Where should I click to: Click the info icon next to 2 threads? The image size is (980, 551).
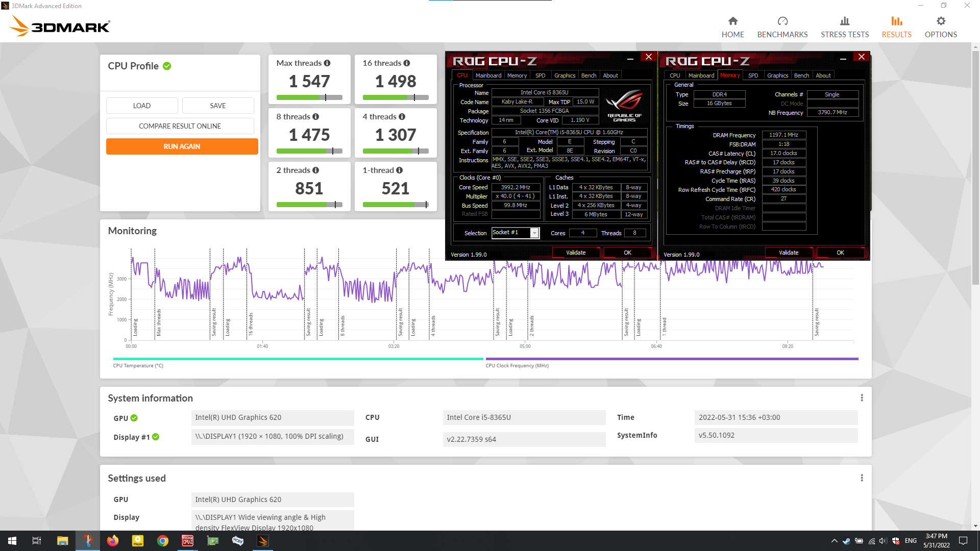coord(316,170)
